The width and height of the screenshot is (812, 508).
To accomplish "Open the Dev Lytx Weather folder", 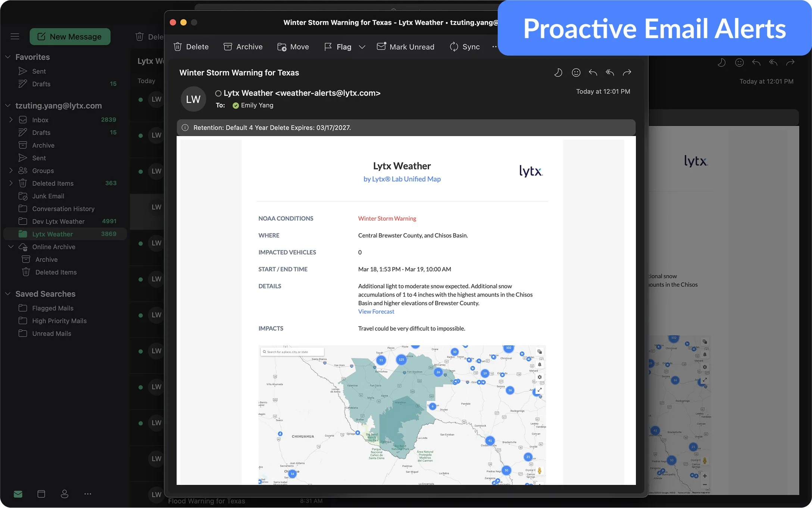I will 58,221.
